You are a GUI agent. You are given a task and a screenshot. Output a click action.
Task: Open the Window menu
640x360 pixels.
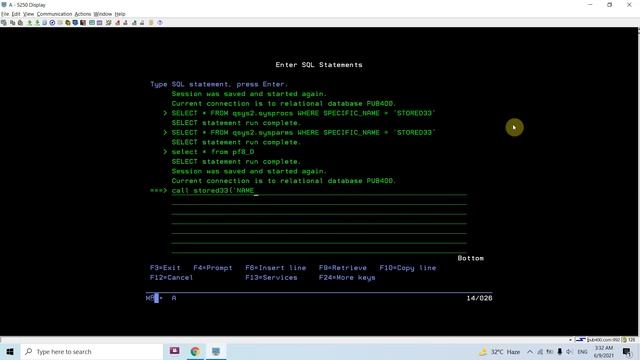point(103,14)
